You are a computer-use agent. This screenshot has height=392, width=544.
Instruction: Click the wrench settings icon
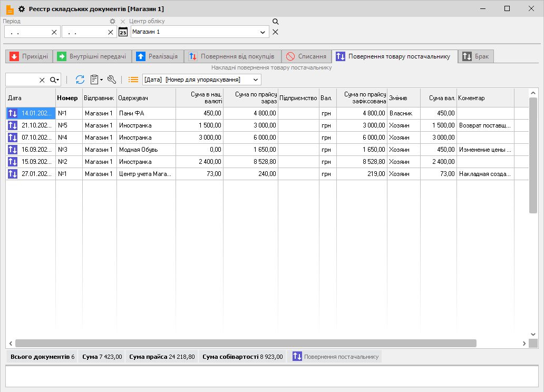pos(111,80)
